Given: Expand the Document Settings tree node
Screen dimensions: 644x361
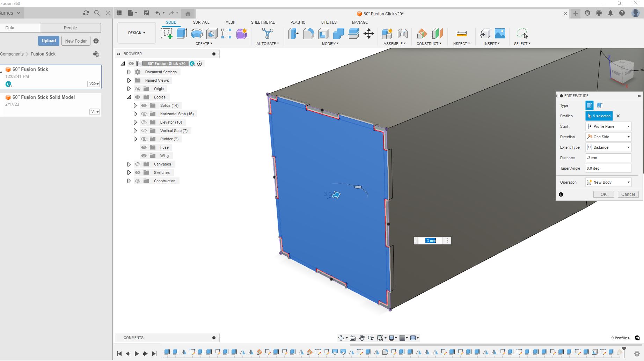Looking at the screenshot, I should 129,72.
